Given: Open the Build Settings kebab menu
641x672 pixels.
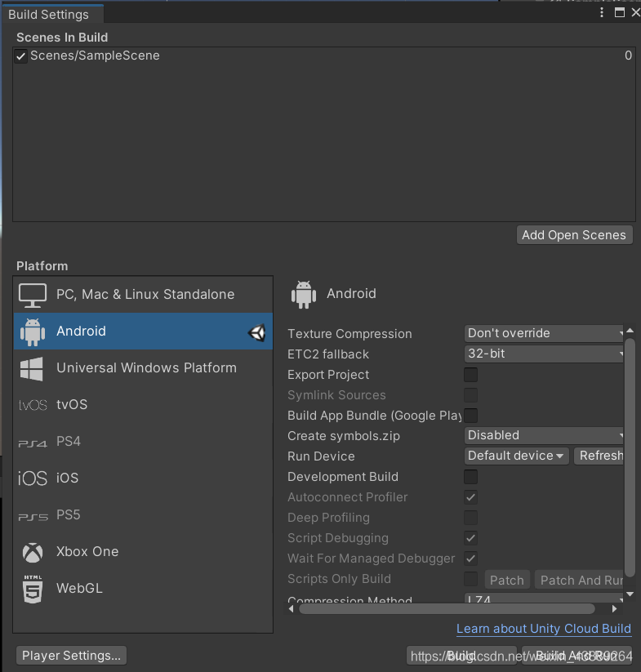Looking at the screenshot, I should [x=602, y=12].
